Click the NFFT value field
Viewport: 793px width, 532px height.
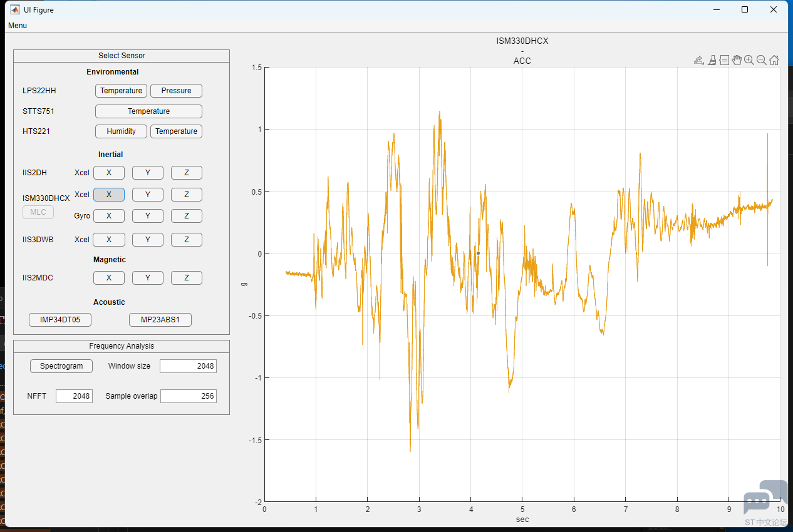(74, 396)
